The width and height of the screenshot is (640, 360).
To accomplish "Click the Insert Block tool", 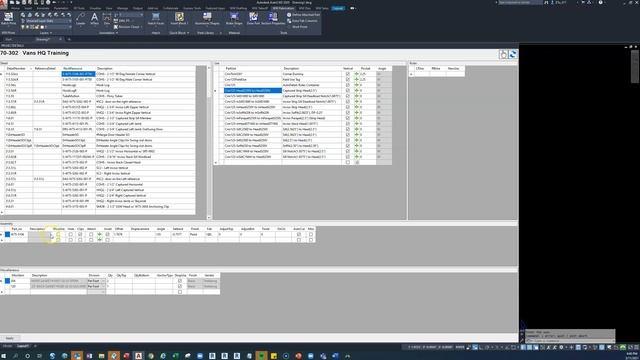I will click(x=179, y=19).
